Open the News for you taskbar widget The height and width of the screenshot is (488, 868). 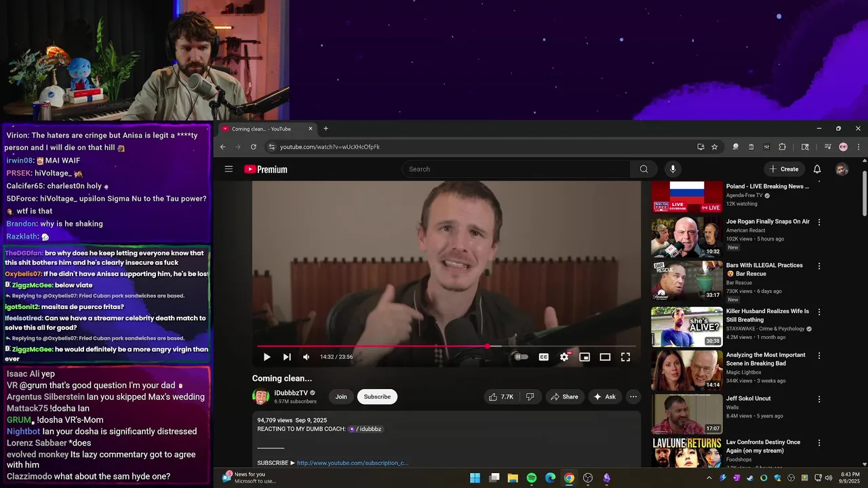(249, 478)
